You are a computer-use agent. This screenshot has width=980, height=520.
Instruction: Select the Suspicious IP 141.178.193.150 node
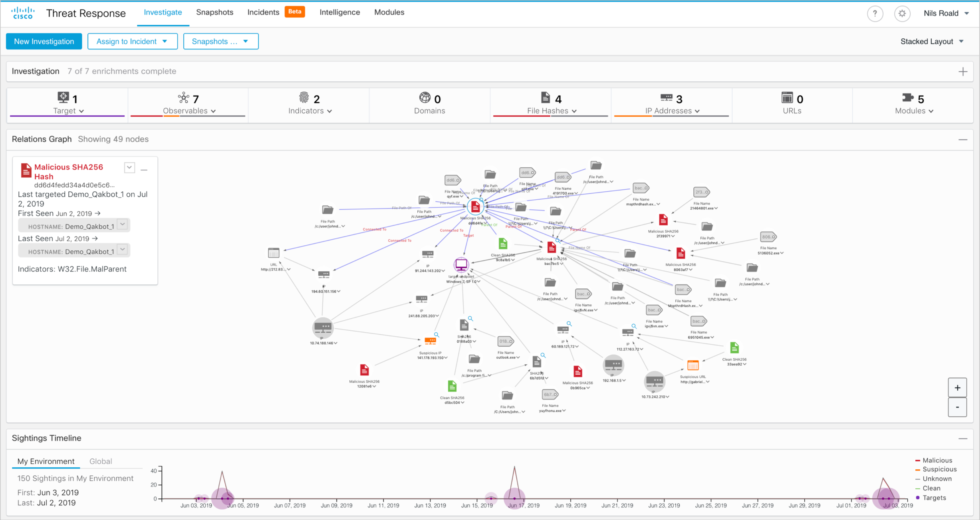pyautogui.click(x=430, y=341)
